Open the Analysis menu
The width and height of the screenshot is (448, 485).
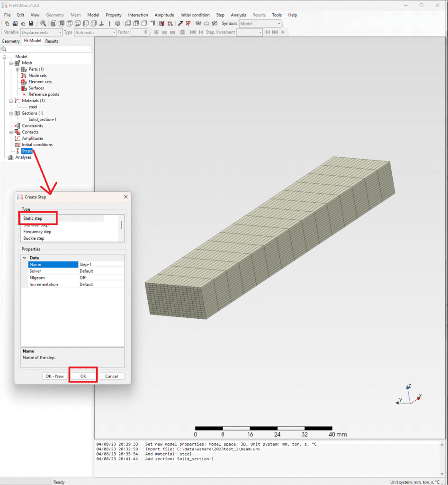click(238, 15)
